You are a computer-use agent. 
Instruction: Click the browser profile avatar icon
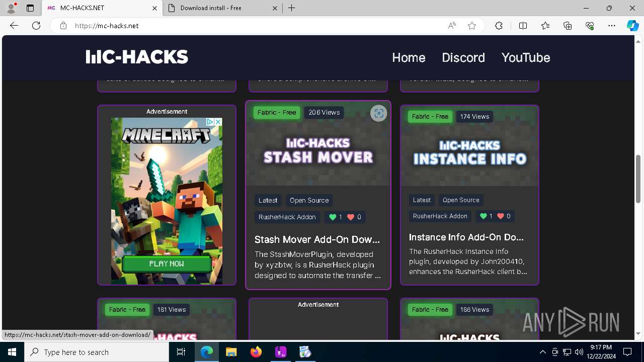tap(11, 8)
